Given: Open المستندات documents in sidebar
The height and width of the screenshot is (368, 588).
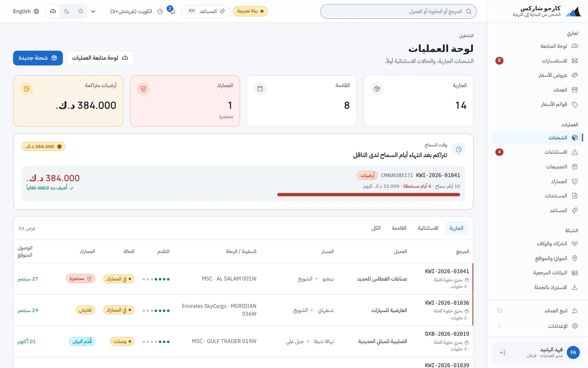Looking at the screenshot, I should click(x=537, y=196).
